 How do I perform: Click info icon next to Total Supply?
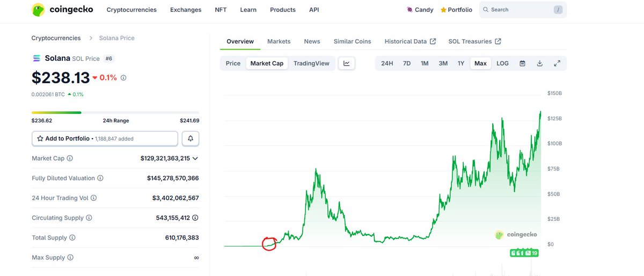pyautogui.click(x=72, y=237)
